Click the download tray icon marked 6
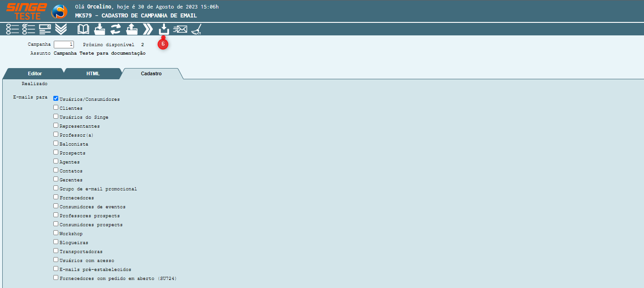 (x=164, y=30)
